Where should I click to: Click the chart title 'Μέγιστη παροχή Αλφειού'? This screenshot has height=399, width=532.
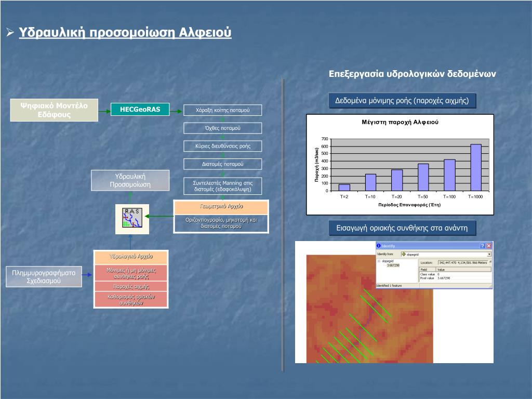[400, 122]
